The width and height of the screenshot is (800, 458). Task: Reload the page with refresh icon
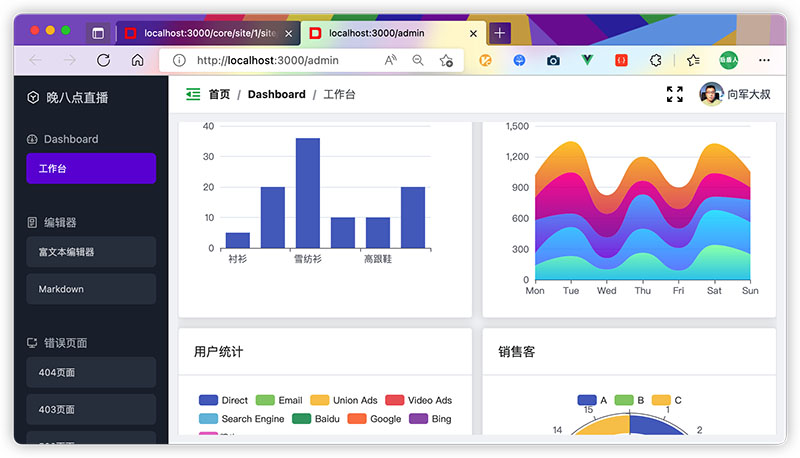tap(104, 60)
